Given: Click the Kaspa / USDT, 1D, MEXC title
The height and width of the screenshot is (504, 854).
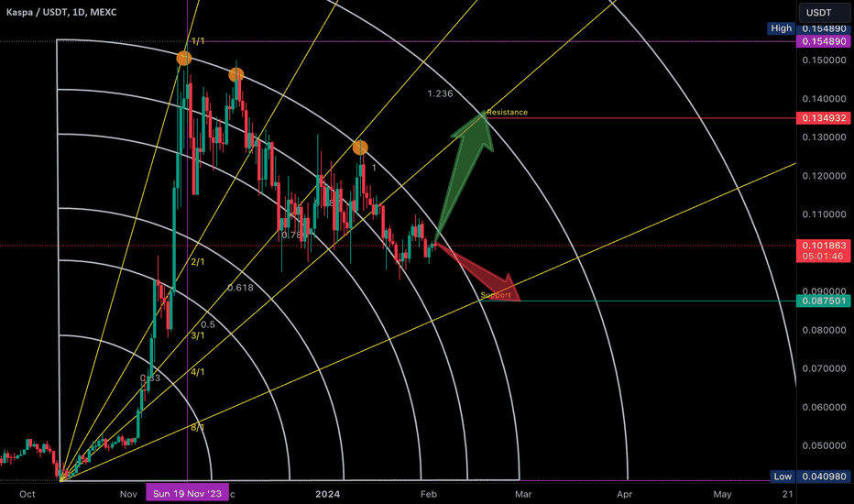Looking at the screenshot, I should point(61,12).
